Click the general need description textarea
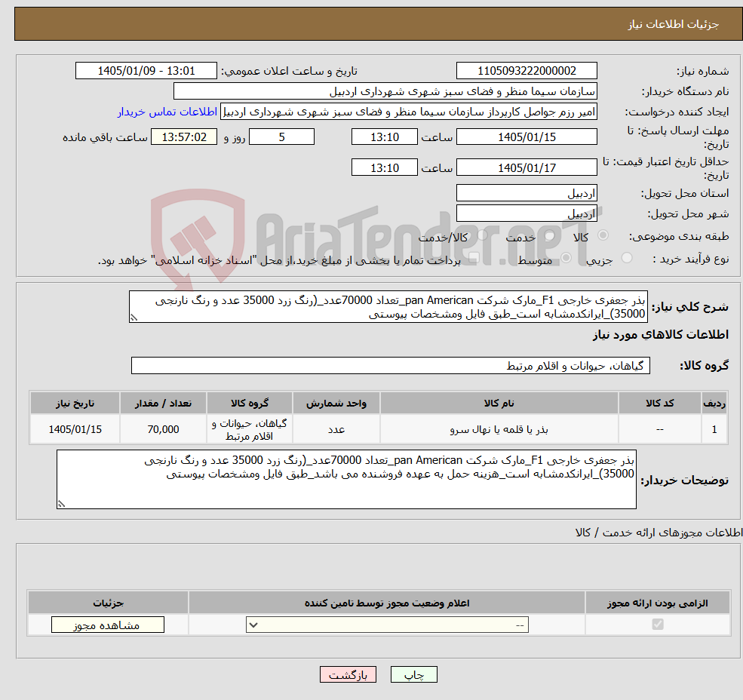 click(x=388, y=307)
